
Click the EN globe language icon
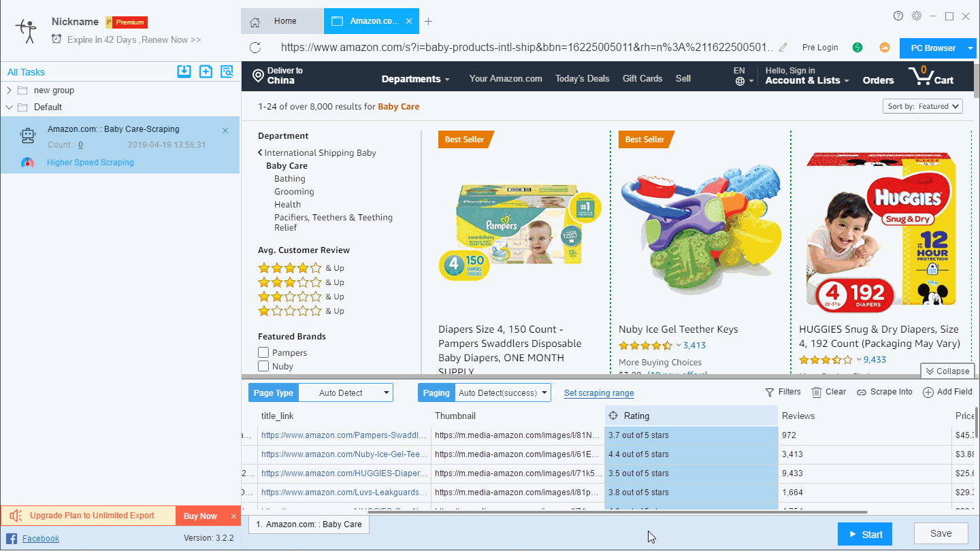pyautogui.click(x=740, y=81)
